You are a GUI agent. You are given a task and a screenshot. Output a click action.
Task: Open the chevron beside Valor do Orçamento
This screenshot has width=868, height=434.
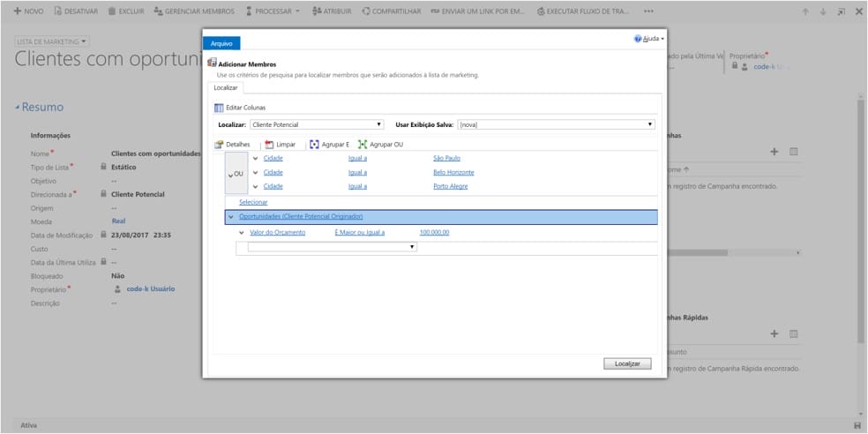click(243, 232)
